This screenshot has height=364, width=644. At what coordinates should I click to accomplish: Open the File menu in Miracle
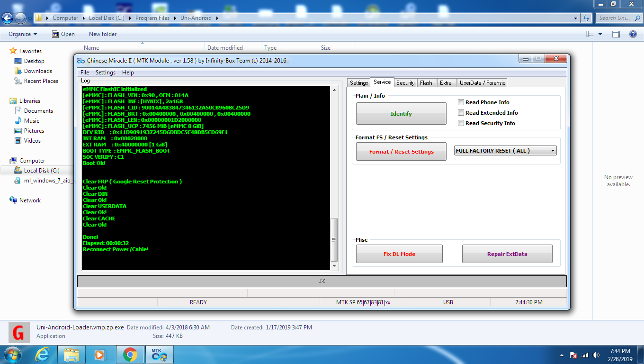85,73
